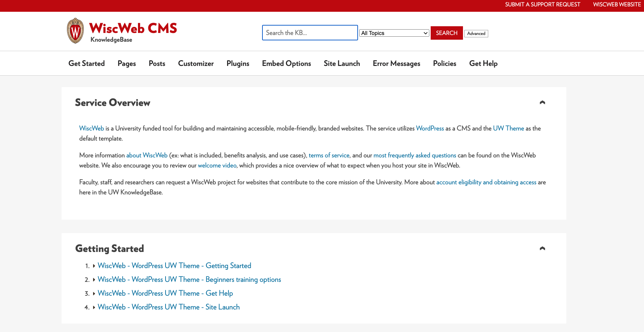Expand the triangle beside Site Launch article
Image resolution: width=644 pixels, height=332 pixels.
(94, 307)
